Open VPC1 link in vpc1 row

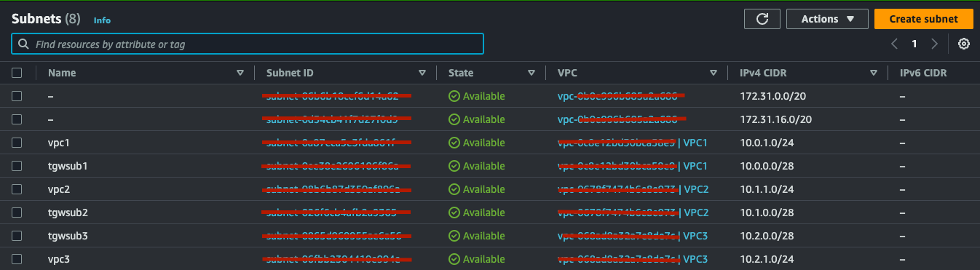[695, 143]
